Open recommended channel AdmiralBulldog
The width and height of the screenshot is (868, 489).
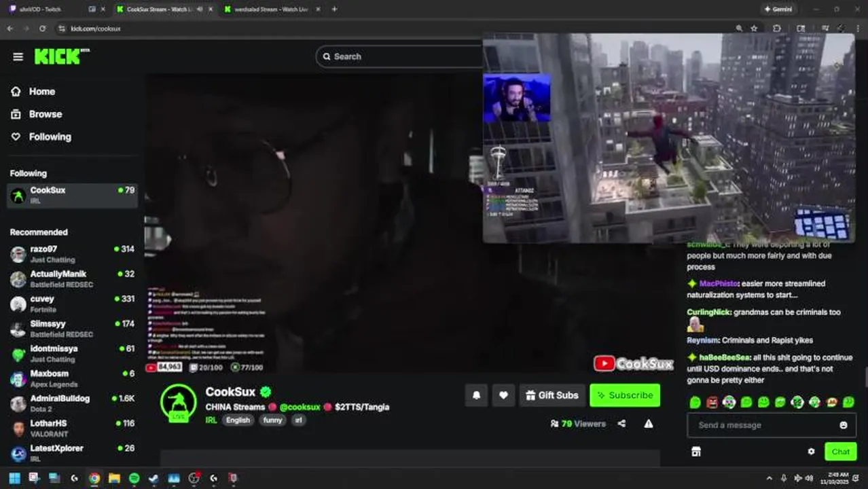[x=72, y=403]
